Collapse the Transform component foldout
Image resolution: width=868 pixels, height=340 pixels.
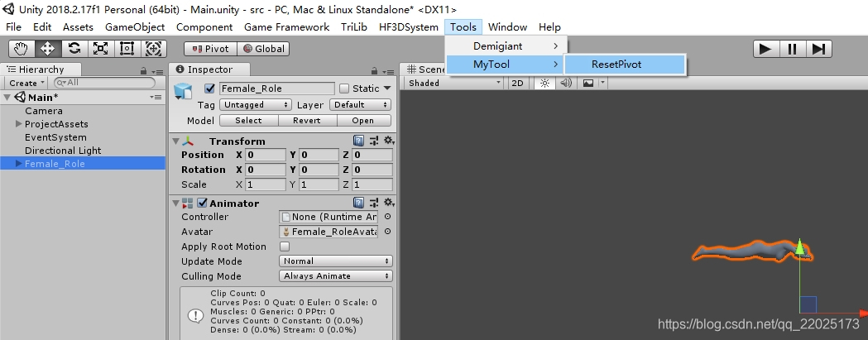point(175,141)
